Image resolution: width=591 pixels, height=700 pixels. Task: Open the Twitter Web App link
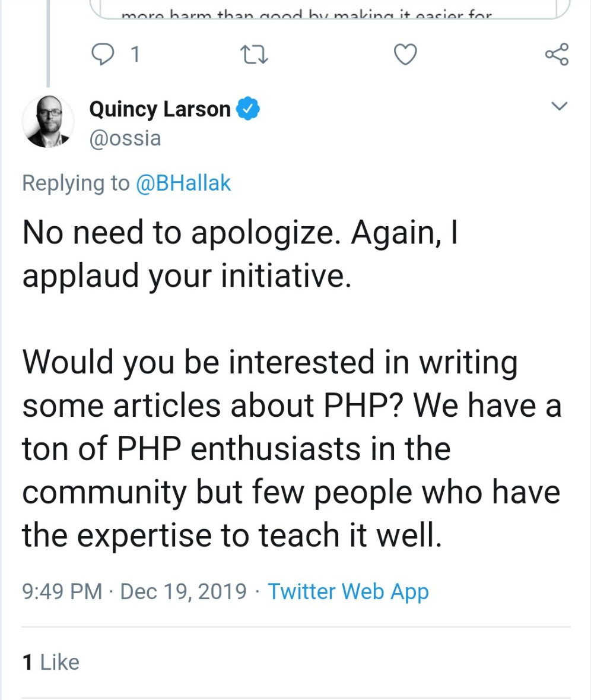[348, 592]
